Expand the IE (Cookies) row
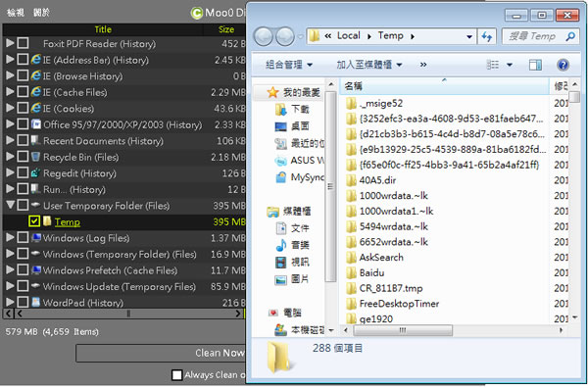This screenshot has height=388, width=588. click(10, 108)
